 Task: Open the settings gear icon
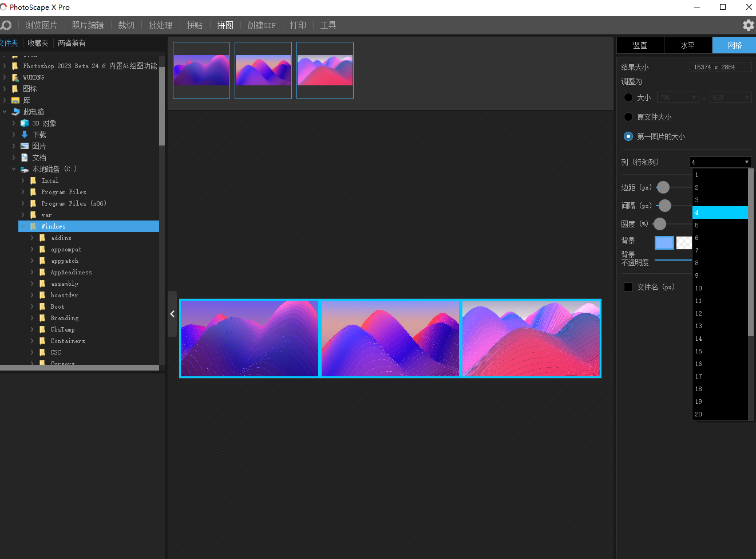(748, 25)
